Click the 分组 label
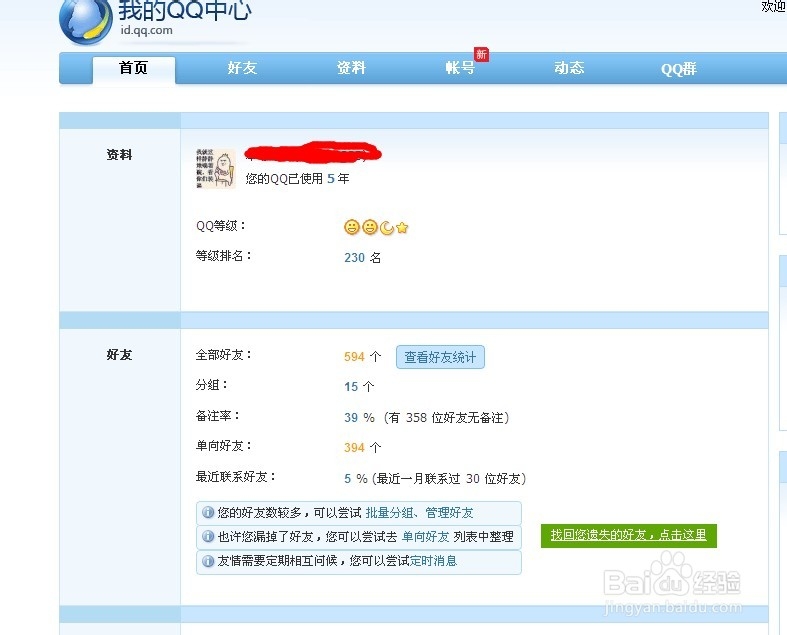 click(x=211, y=385)
